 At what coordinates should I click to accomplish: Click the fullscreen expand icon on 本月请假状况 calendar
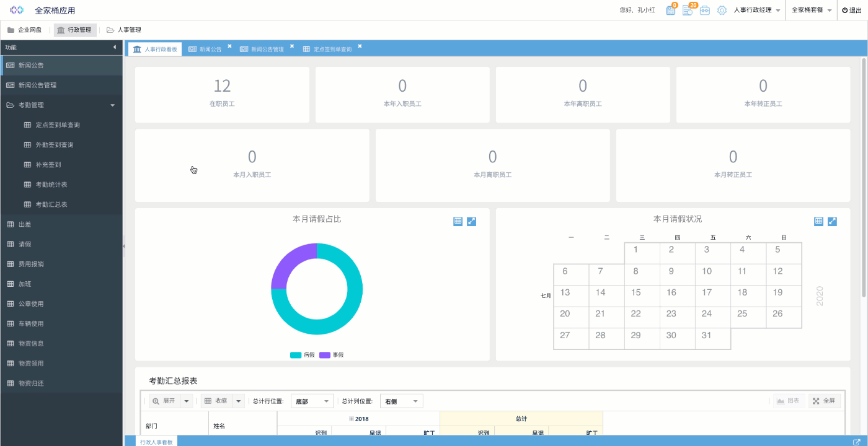point(832,221)
